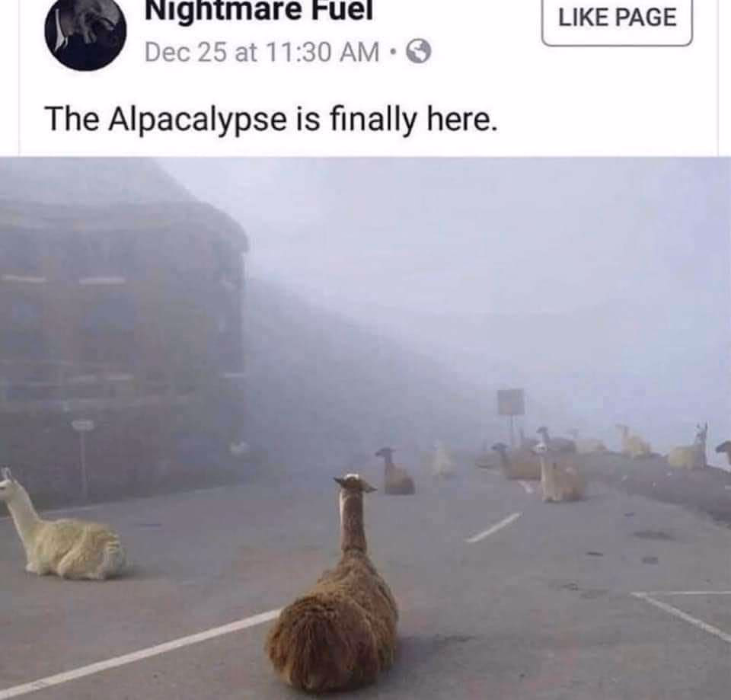Click the faint pale alpaca in distant fog
The image size is (731, 700).
[x=442, y=459]
